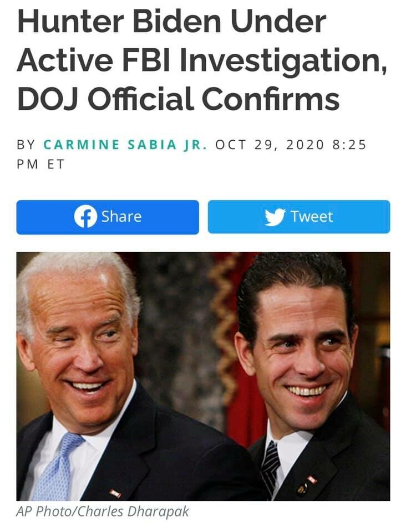Click the AP Photo/Charles Dharapak caption
This screenshot has width=406, height=532.
103,511
